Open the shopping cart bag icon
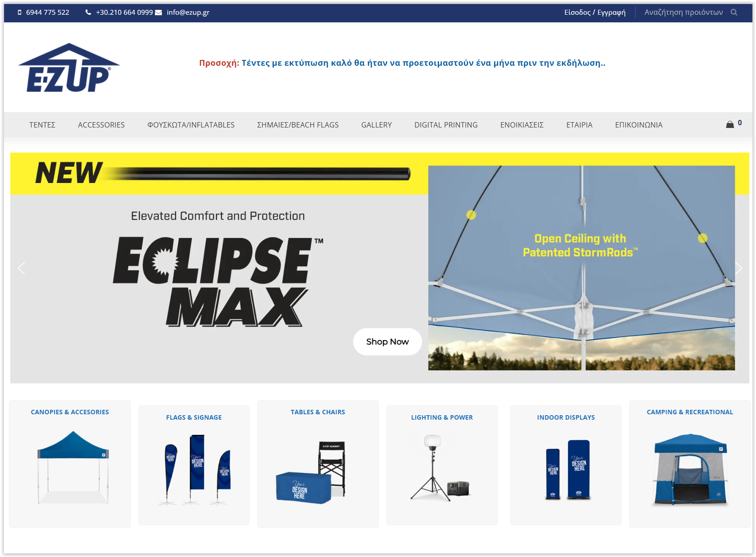 pyautogui.click(x=730, y=124)
